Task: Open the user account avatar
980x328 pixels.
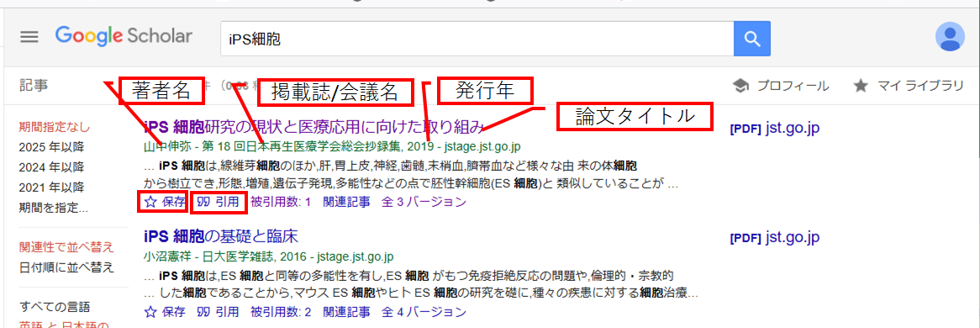Action: [950, 38]
